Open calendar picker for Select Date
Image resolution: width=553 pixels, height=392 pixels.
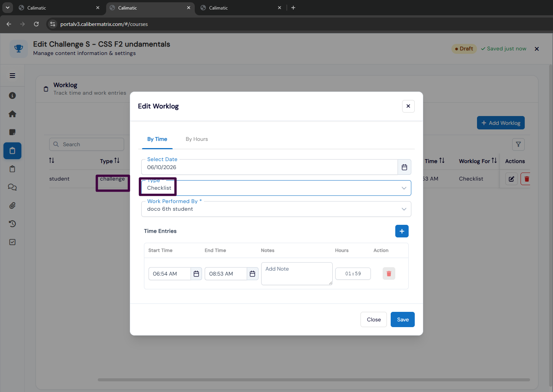pyautogui.click(x=404, y=167)
